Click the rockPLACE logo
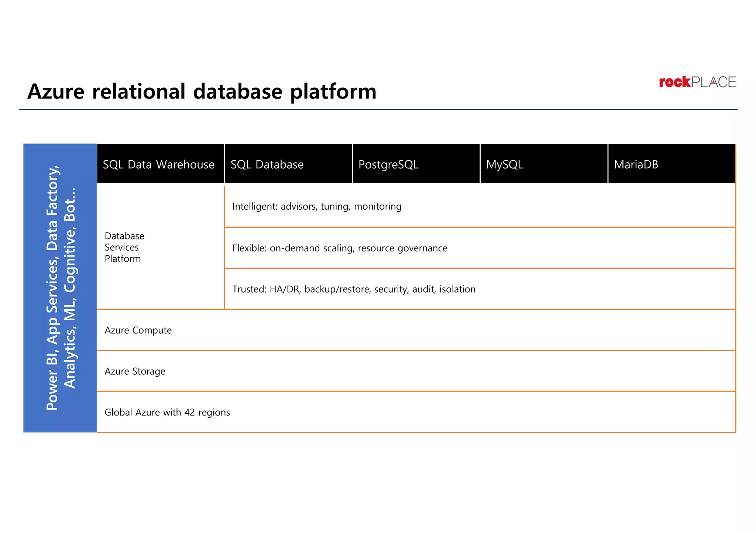756x534 pixels. click(x=697, y=82)
